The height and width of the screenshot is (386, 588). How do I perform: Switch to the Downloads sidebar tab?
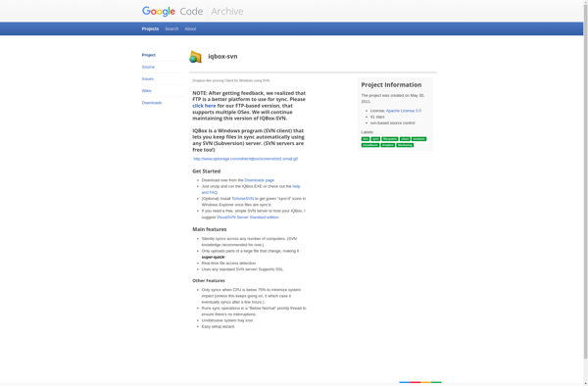pos(152,103)
